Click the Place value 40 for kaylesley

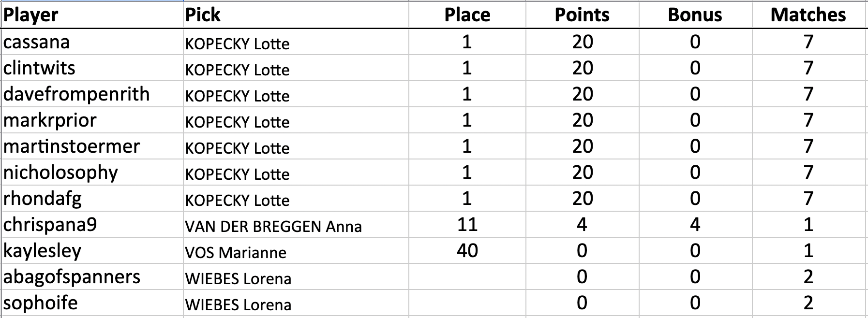[467, 251]
